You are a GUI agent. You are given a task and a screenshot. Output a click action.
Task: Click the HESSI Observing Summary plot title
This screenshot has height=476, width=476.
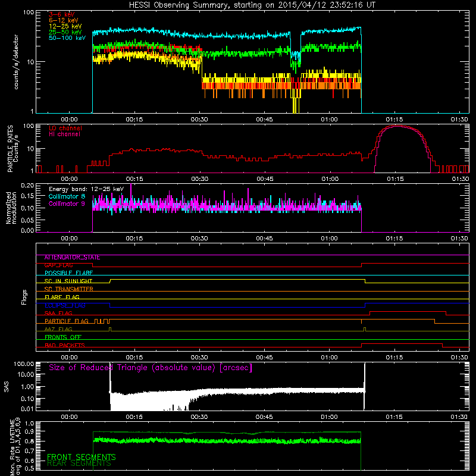coord(252,5)
